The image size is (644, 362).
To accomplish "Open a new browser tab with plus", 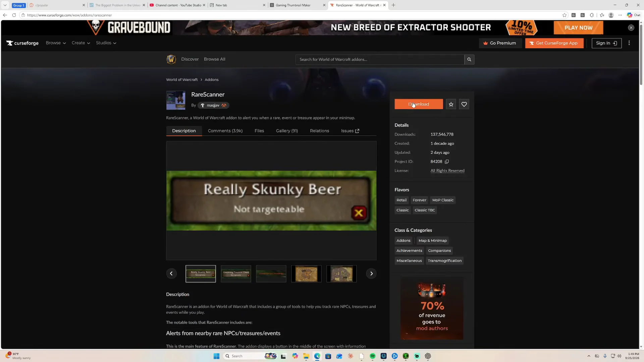I will 393,5.
